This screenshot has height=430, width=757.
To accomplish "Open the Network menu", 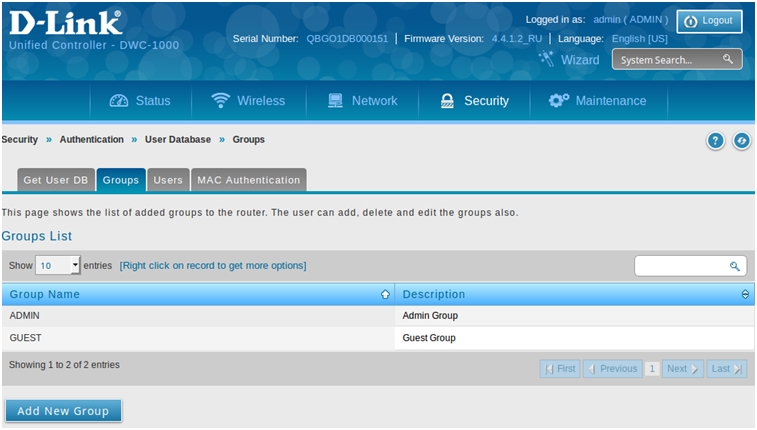I will pyautogui.click(x=361, y=101).
